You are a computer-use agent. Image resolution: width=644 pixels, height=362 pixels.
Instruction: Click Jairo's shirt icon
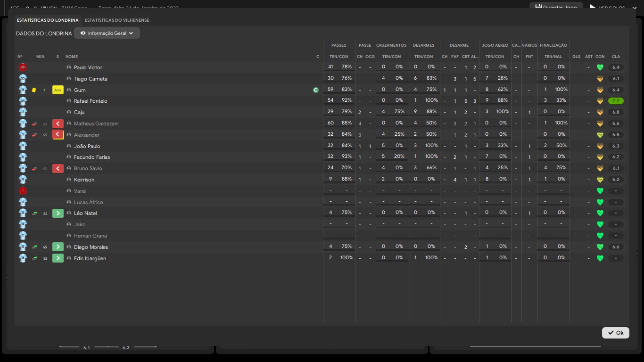[23, 224]
